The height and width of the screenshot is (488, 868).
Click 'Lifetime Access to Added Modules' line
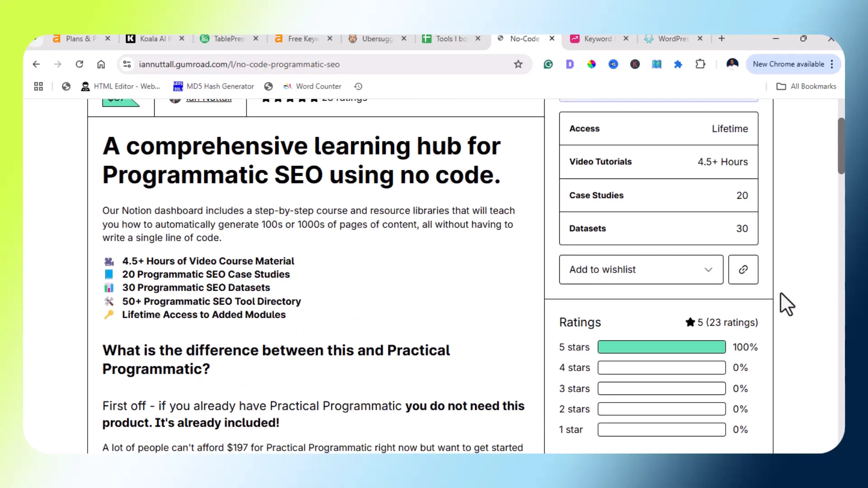point(203,314)
